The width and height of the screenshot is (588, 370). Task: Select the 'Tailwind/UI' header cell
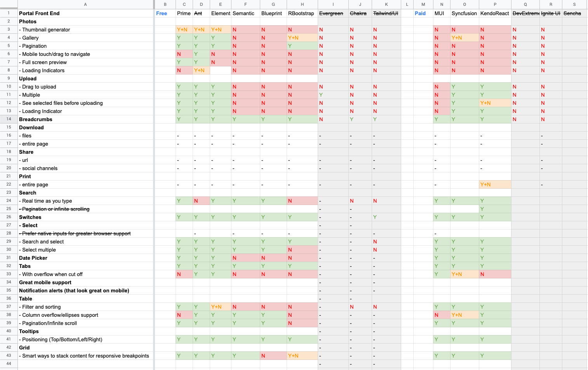[386, 13]
